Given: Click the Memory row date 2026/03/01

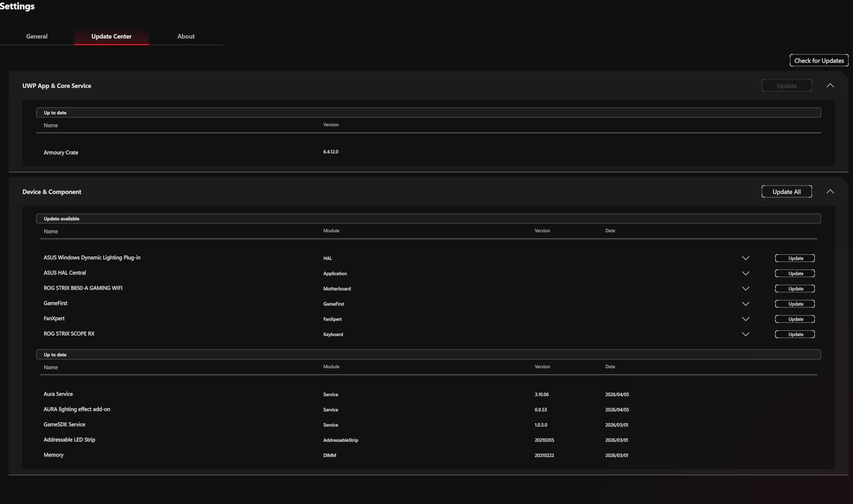Looking at the screenshot, I should 616,456.
